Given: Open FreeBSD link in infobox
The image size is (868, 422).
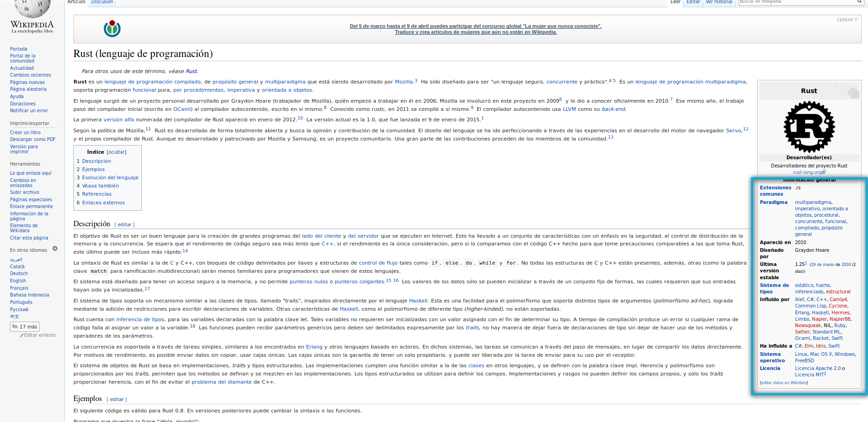Looking at the screenshot, I should (x=804, y=361).
